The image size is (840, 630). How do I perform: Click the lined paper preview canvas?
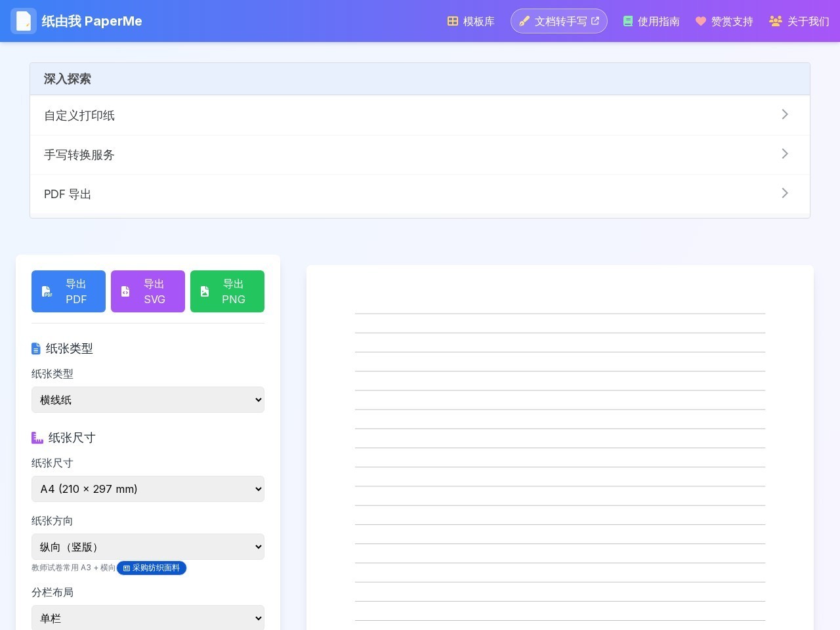pos(560,448)
